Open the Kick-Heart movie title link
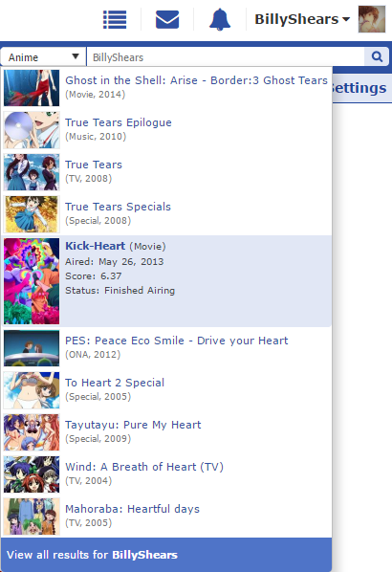Image resolution: width=392 pixels, height=572 pixels. click(96, 246)
